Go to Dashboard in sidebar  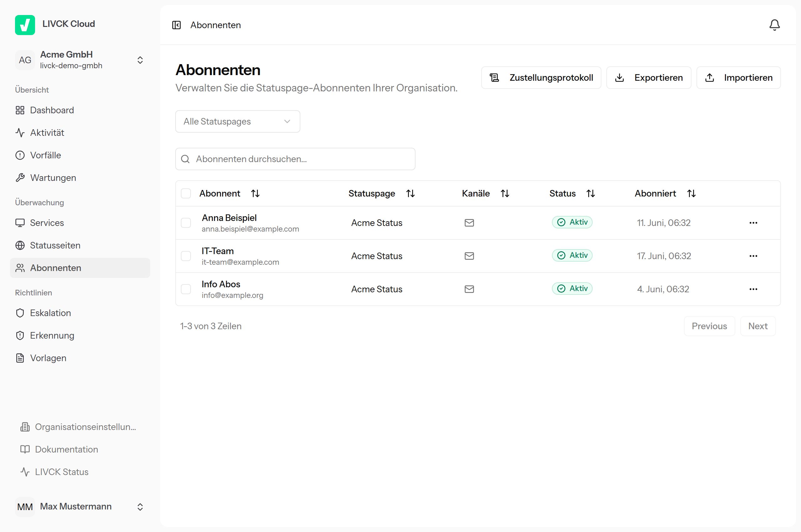point(80,110)
